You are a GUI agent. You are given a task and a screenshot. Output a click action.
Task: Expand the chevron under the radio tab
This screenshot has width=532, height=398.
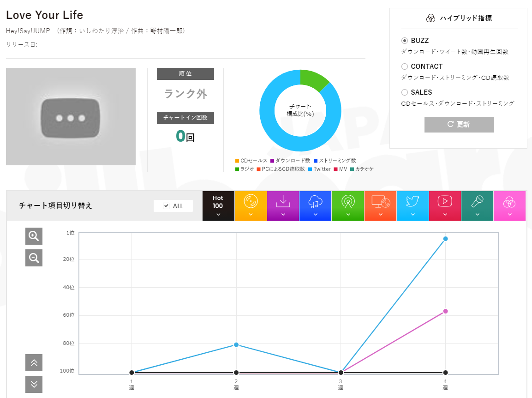[348, 214]
